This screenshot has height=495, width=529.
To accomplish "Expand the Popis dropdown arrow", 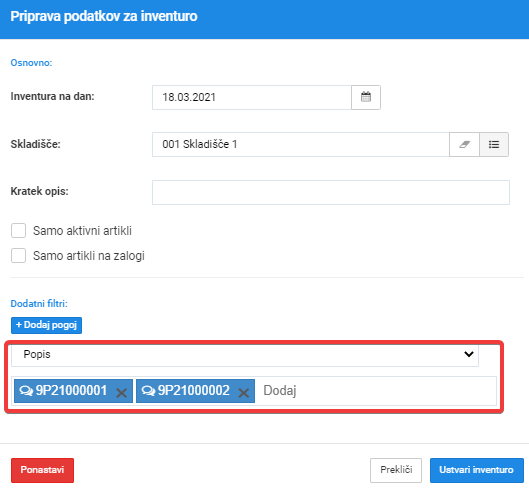I will tap(469, 354).
